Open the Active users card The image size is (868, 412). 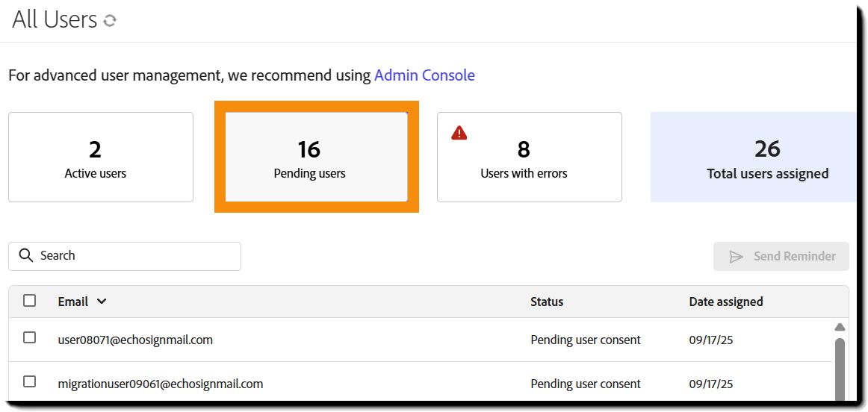point(101,157)
